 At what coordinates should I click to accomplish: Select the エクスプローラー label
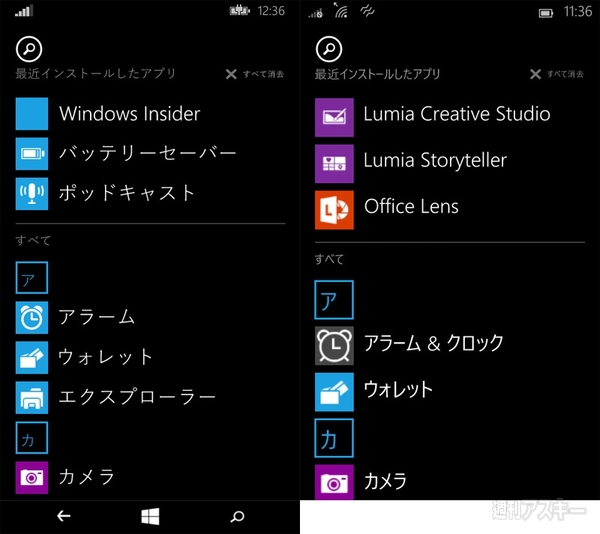coord(137,397)
